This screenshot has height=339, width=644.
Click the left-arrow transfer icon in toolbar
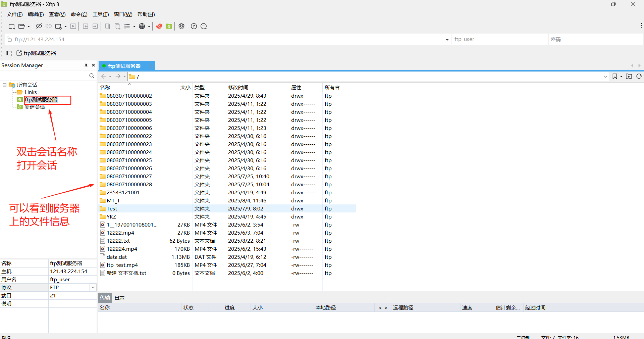[86, 26]
